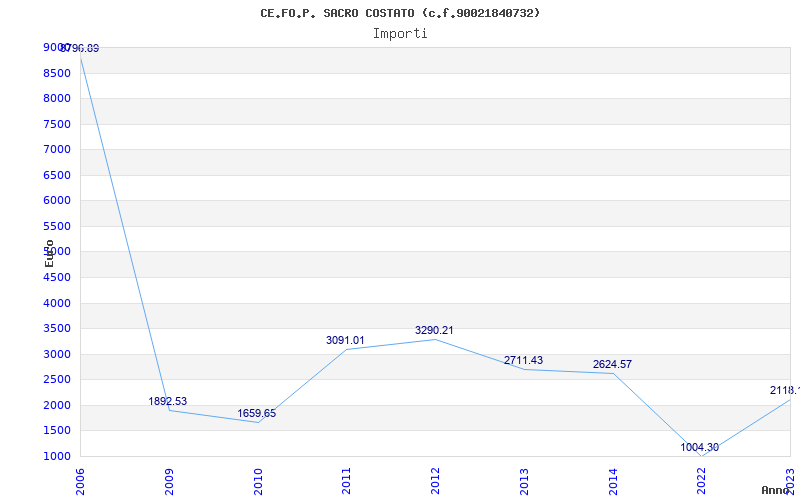Viewport: 800px width, 500px height.
Task: Click the 1500 y-axis tick label
Action: coord(57,431)
